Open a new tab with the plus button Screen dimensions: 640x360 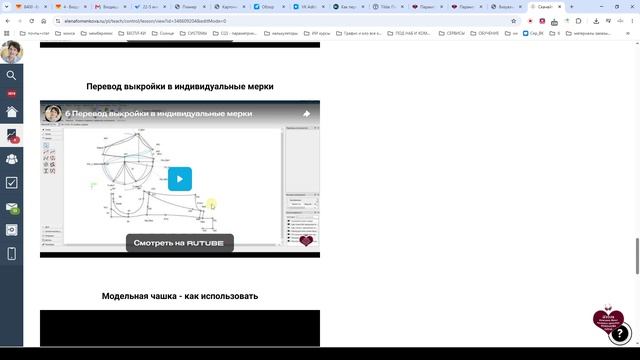(x=571, y=7)
